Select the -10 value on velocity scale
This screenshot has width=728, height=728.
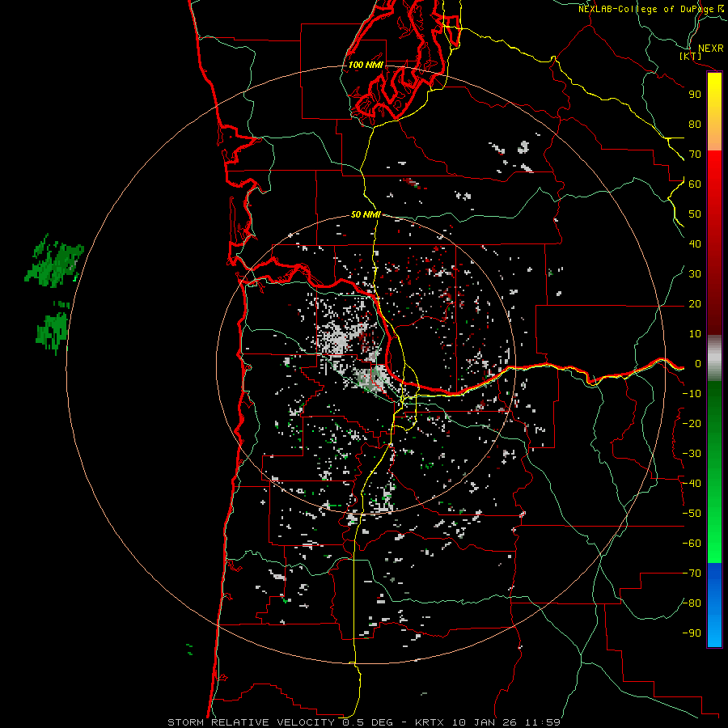click(x=692, y=394)
